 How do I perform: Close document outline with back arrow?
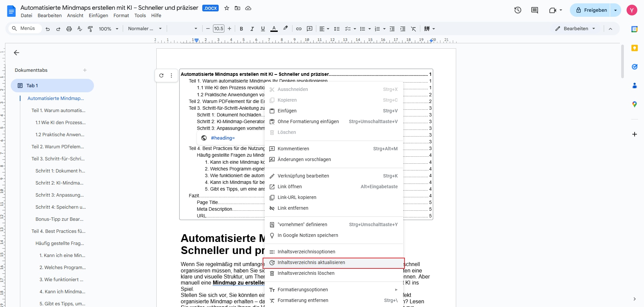pos(16,53)
